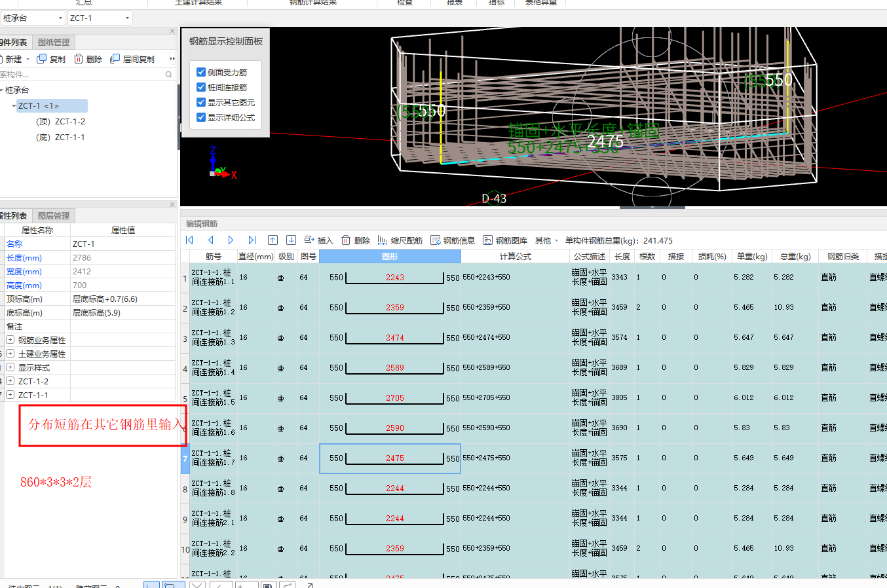This screenshot has height=588, width=887.
Task: Uncheck 桩间连接筋 checkbox
Action: 201,87
